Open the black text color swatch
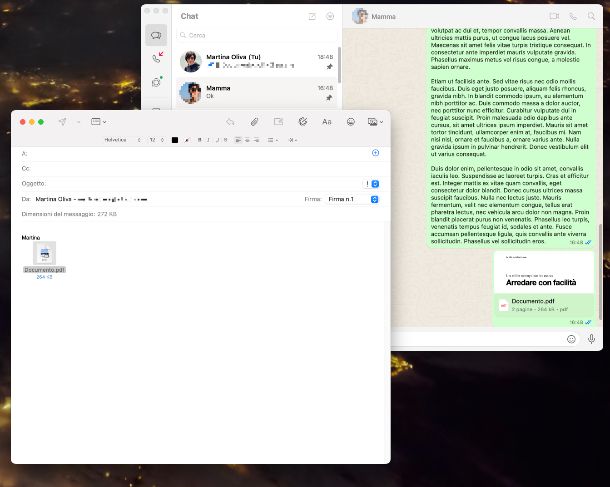 pyautogui.click(x=174, y=140)
